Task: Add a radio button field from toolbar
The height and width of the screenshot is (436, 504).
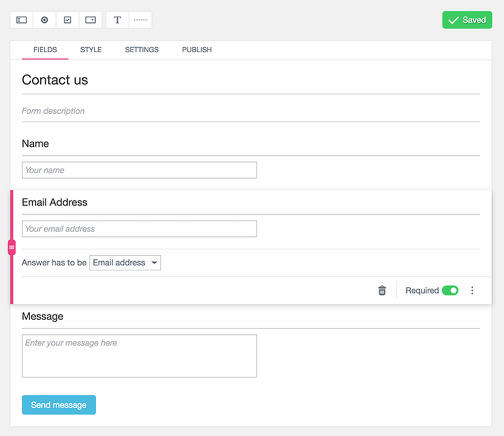Action: (x=44, y=20)
